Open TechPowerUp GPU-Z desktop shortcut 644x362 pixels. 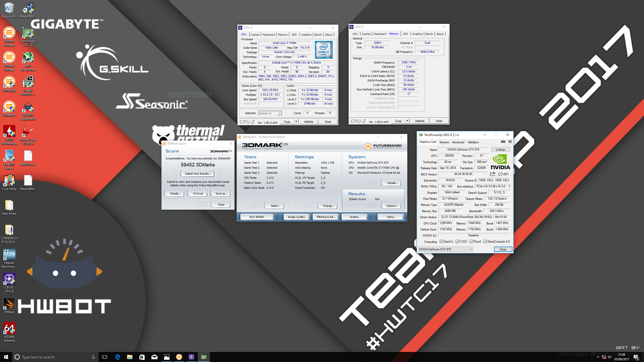(28, 37)
